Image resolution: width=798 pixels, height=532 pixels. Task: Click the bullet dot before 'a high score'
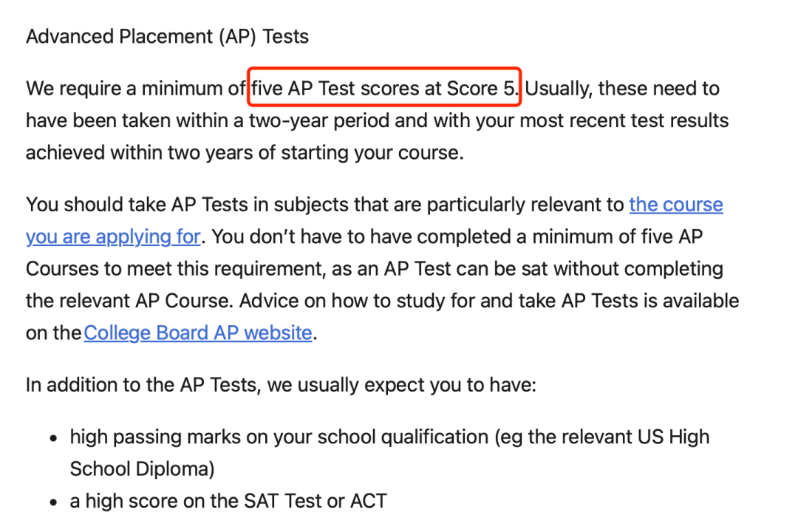pyautogui.click(x=53, y=502)
